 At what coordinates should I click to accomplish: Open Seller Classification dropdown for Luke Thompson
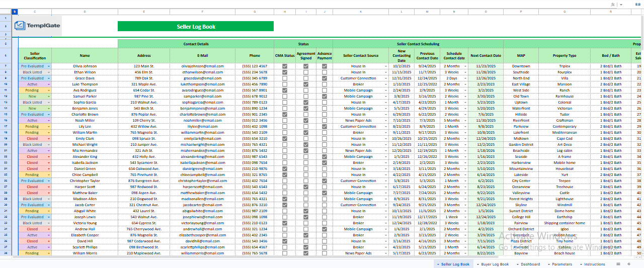(x=49, y=84)
